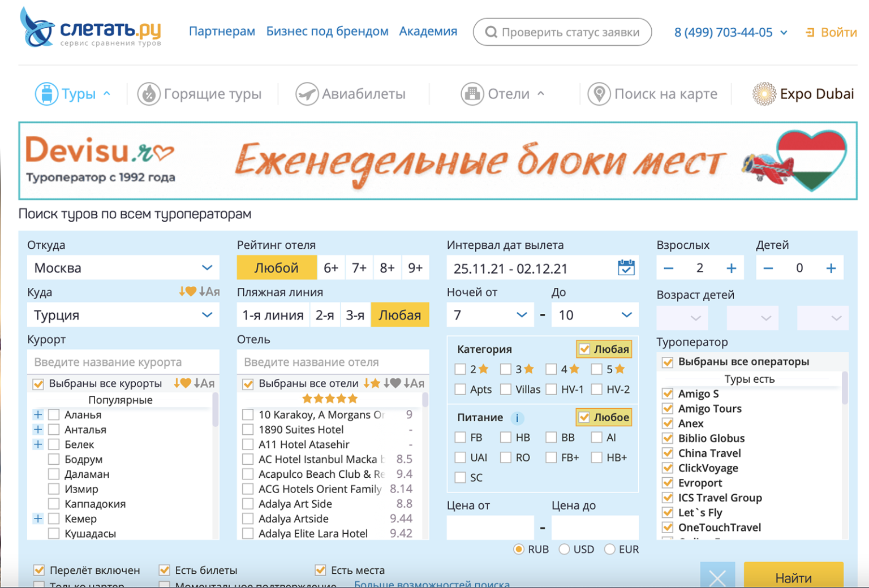Click Больше возможностей поиска link
Screen dimensions: 869x588
tap(432, 583)
